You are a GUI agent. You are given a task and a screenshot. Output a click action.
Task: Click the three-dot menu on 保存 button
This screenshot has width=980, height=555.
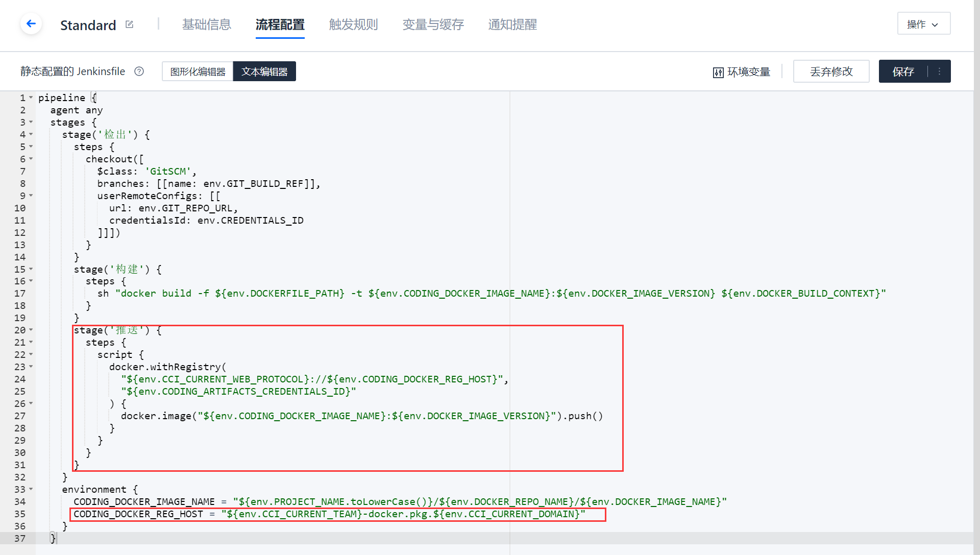tap(939, 71)
